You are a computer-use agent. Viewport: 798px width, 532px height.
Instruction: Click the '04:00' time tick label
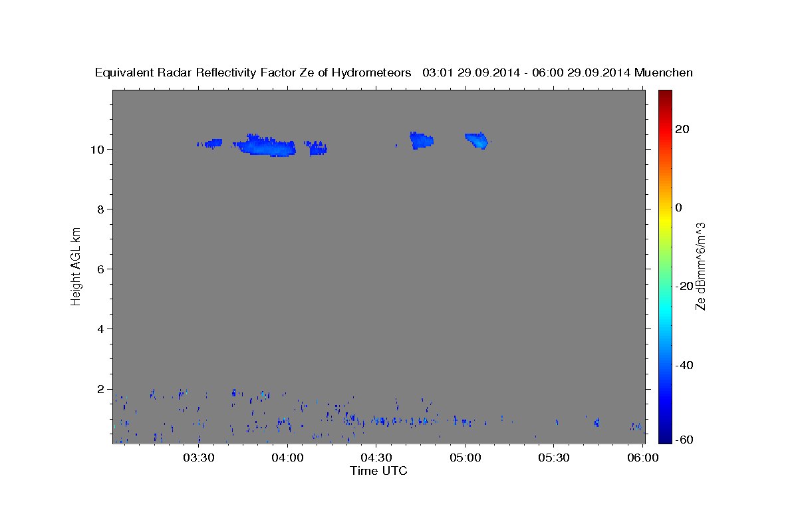tap(288, 458)
